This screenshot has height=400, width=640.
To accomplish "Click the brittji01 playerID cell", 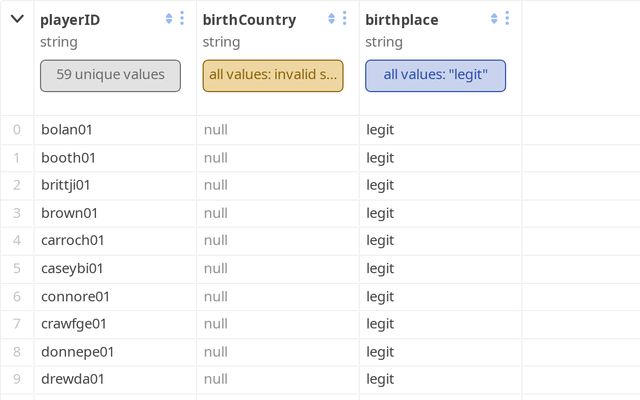I will (66, 185).
